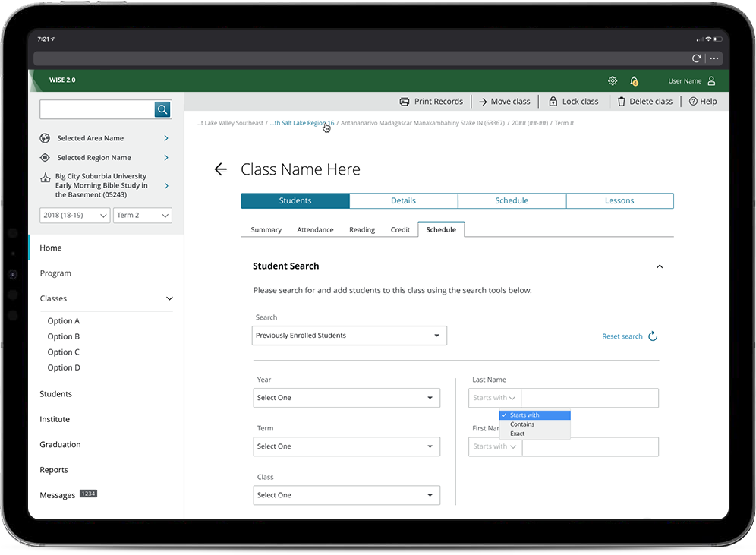
Task: Click the user profile icon
Action: click(x=711, y=81)
